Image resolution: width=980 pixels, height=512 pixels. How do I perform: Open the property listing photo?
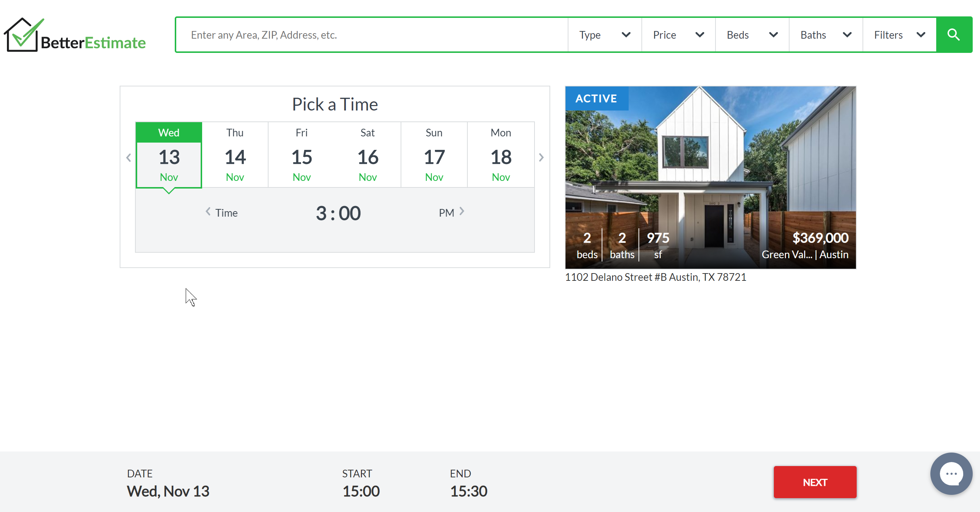click(x=710, y=167)
